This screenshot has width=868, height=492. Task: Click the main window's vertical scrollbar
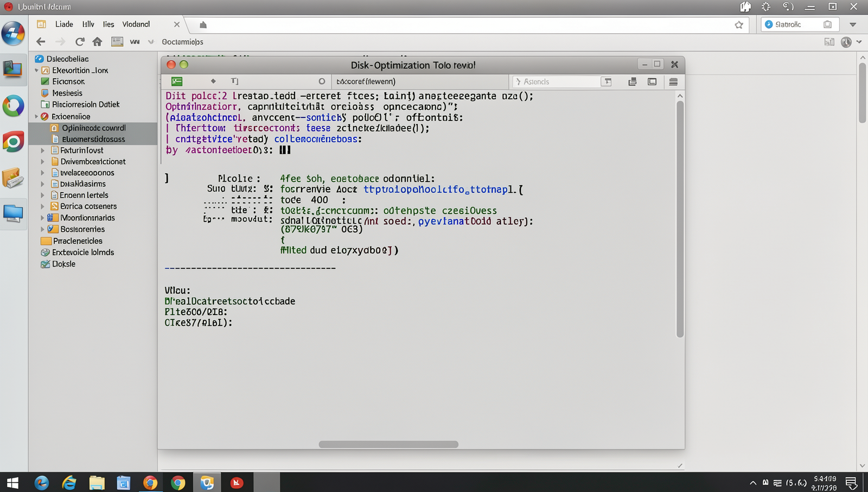tap(863, 93)
